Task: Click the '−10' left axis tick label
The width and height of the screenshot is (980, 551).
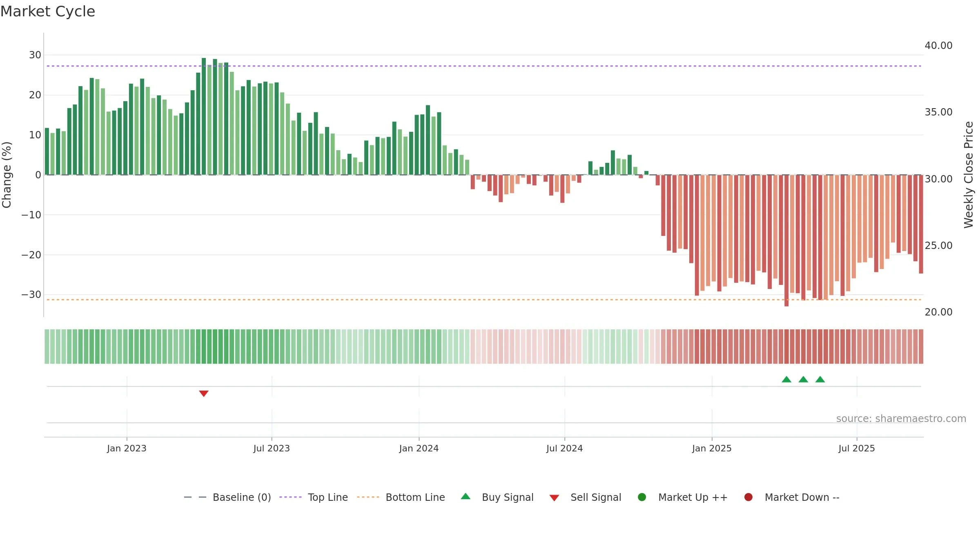Action: (x=31, y=215)
